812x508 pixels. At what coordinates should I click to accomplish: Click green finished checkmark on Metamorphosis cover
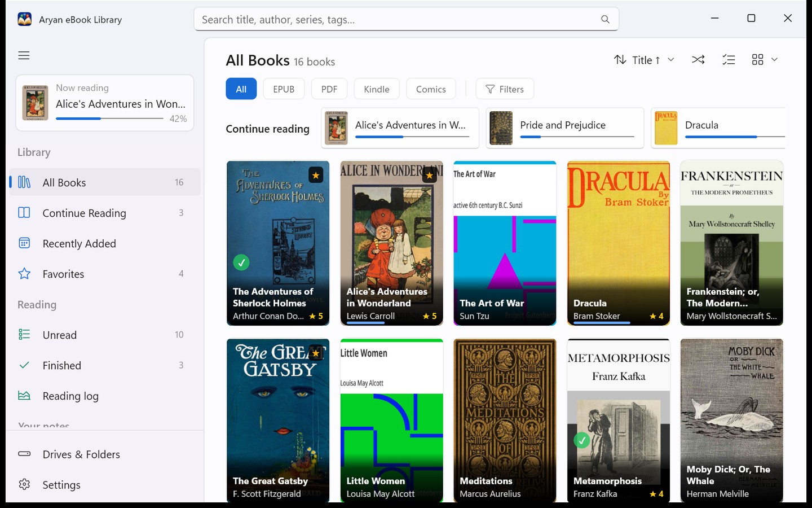[582, 440]
